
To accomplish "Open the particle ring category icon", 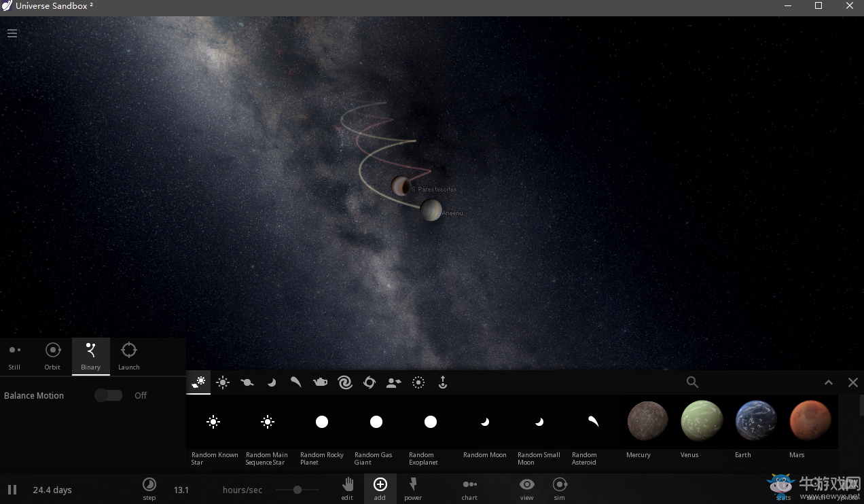I will point(418,382).
